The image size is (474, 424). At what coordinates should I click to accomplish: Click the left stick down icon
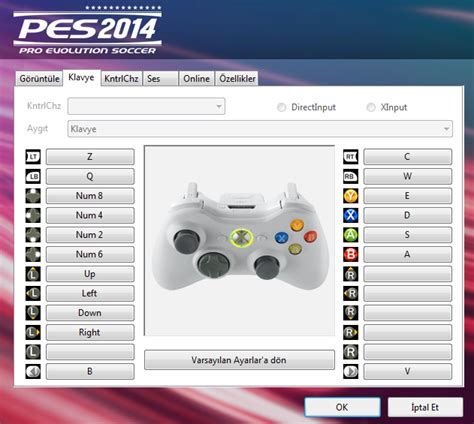pos(33,313)
